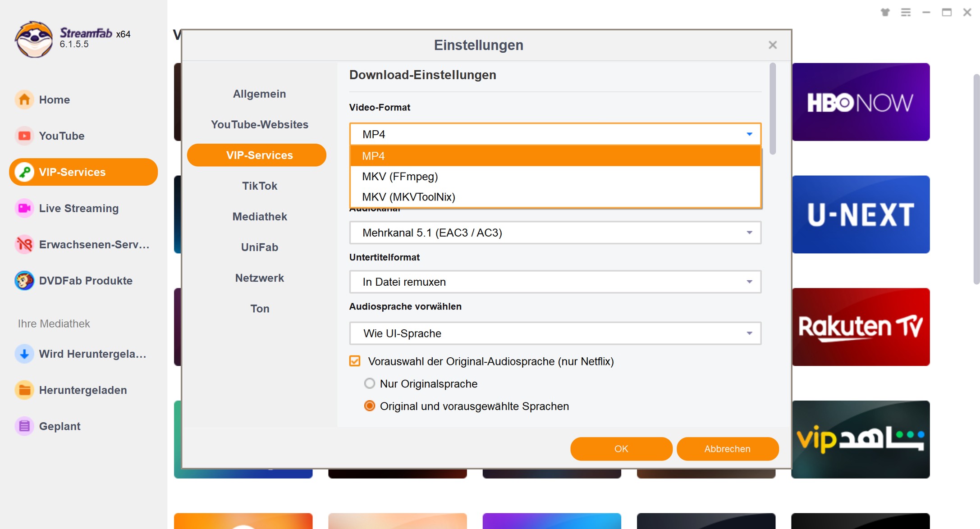Open Untertitelformat In Datei remuxen dropdown
The height and width of the screenshot is (529, 980).
(555, 282)
